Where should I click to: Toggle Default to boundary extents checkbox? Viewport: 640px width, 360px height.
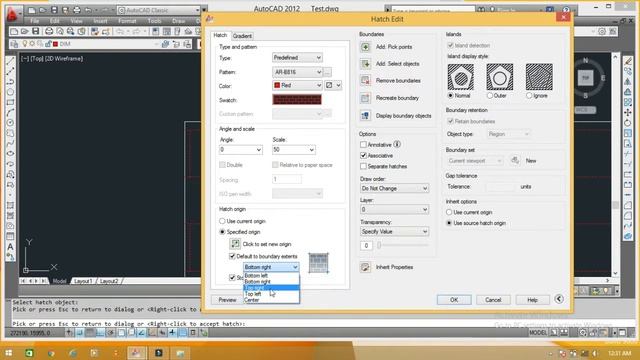(x=232, y=256)
